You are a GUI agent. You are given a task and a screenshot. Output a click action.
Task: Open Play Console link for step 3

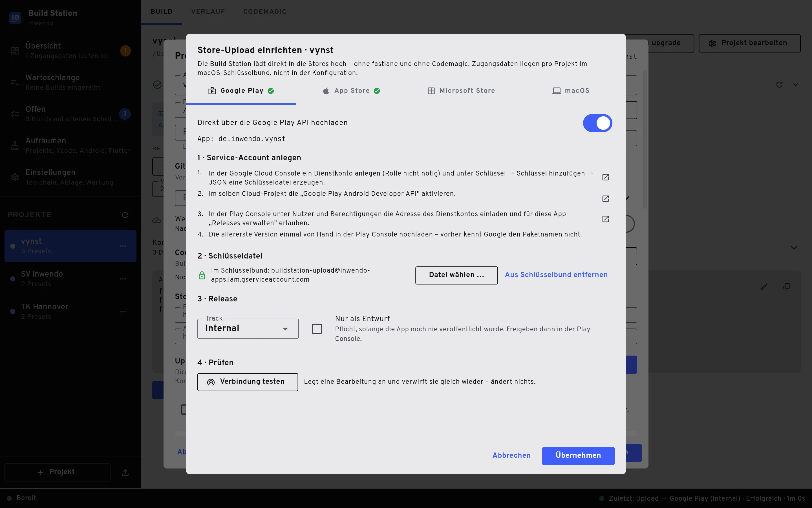(605, 219)
